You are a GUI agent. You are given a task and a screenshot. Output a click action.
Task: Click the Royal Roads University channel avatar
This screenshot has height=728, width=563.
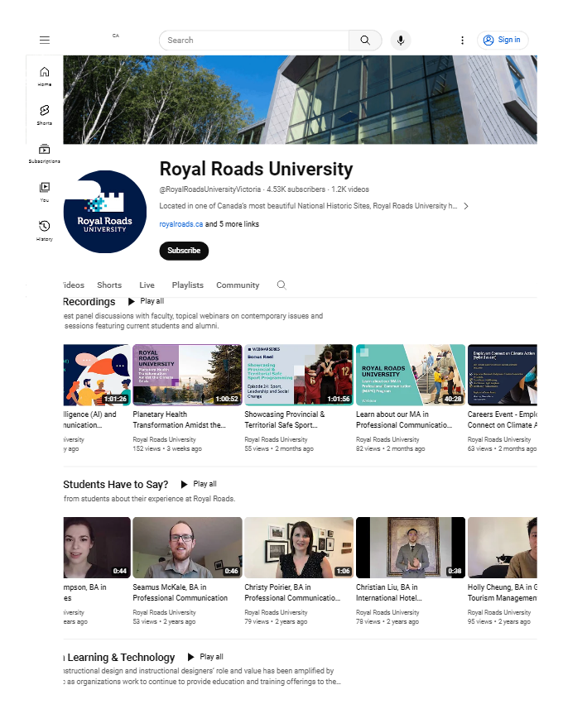[105, 212]
